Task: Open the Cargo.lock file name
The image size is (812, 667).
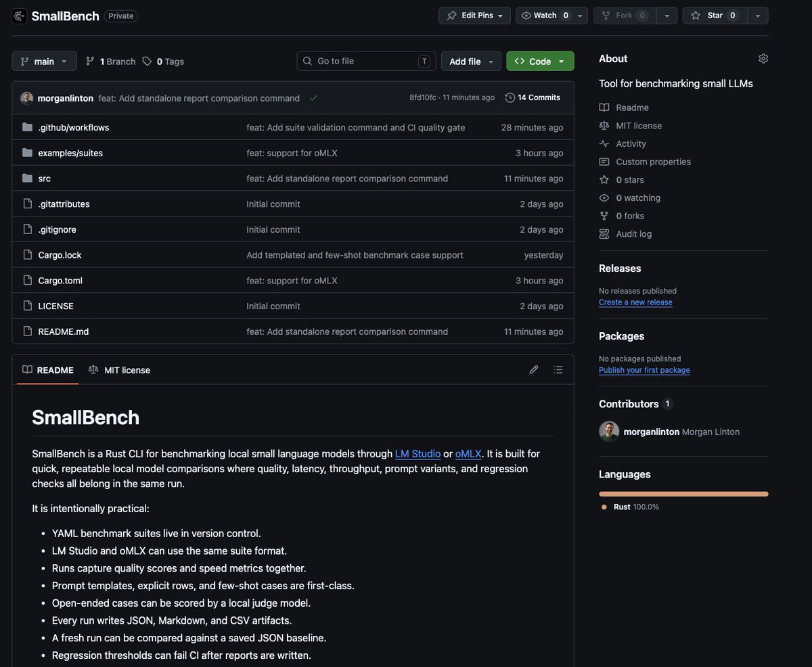Action: coord(60,255)
